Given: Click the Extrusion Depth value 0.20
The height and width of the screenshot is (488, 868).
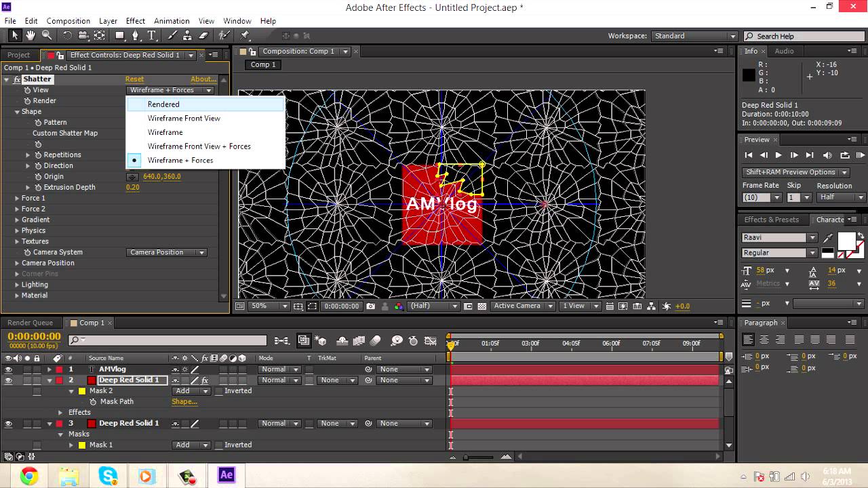Looking at the screenshot, I should (x=133, y=188).
